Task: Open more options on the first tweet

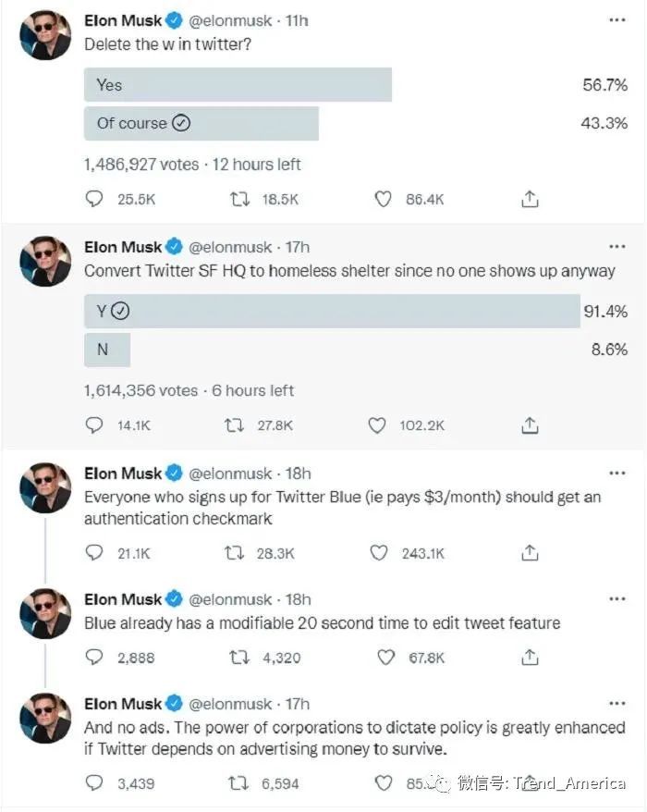Action: [616, 19]
